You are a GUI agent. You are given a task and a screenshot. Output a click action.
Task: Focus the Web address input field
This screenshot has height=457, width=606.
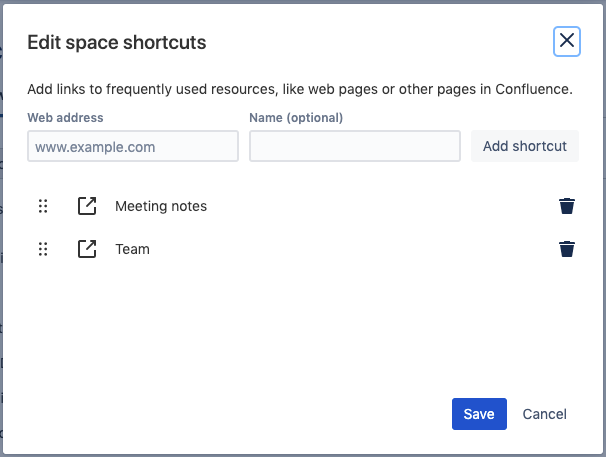(133, 146)
